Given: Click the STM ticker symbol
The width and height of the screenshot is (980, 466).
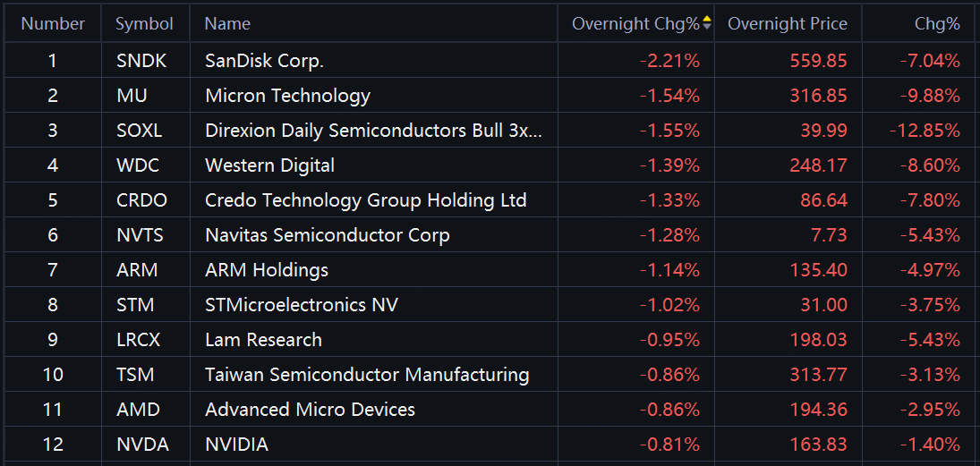Looking at the screenshot, I should pyautogui.click(x=135, y=305).
